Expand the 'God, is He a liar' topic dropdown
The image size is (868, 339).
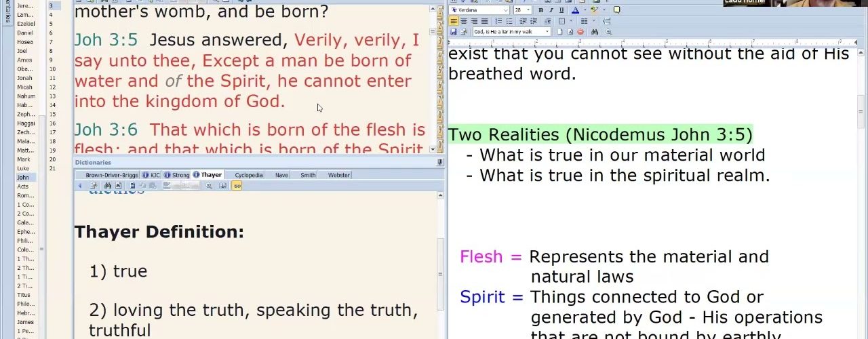click(x=547, y=32)
